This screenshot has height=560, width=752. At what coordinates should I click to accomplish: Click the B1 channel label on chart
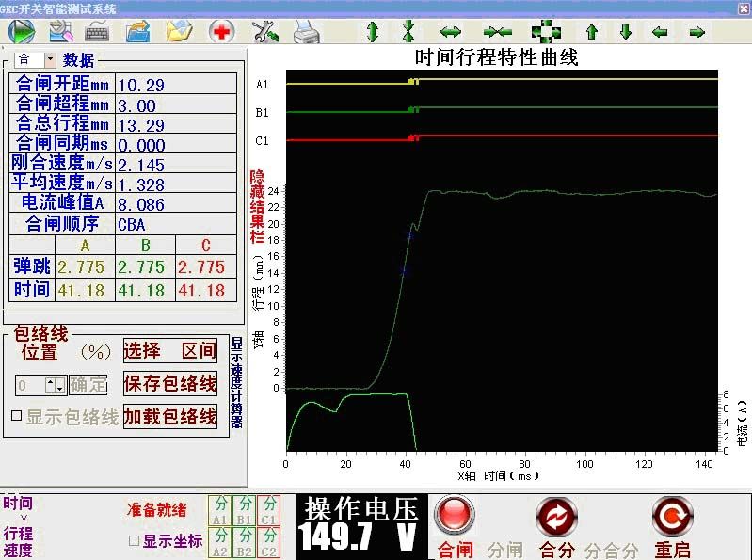tap(262, 113)
